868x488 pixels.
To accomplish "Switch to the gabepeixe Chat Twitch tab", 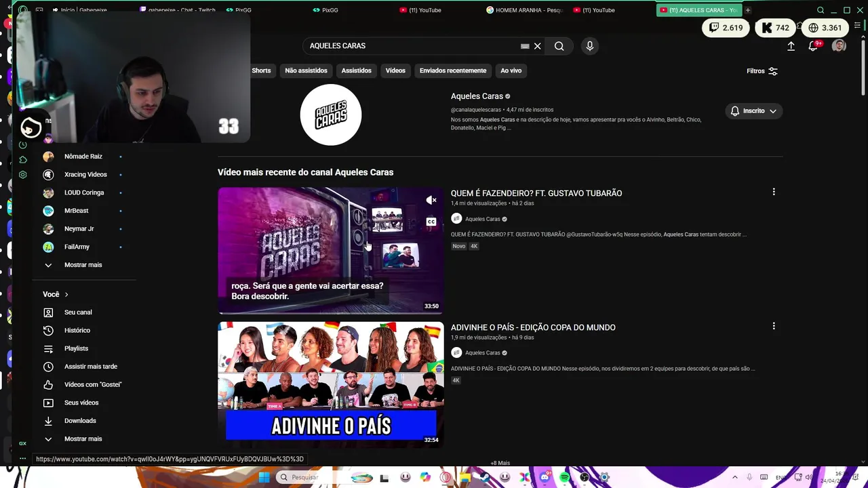I will tap(178, 10).
